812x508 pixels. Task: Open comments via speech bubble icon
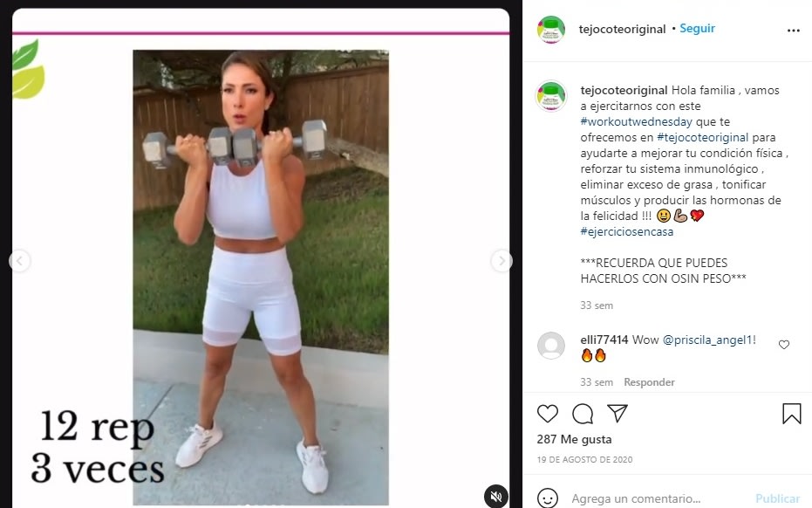click(x=583, y=414)
